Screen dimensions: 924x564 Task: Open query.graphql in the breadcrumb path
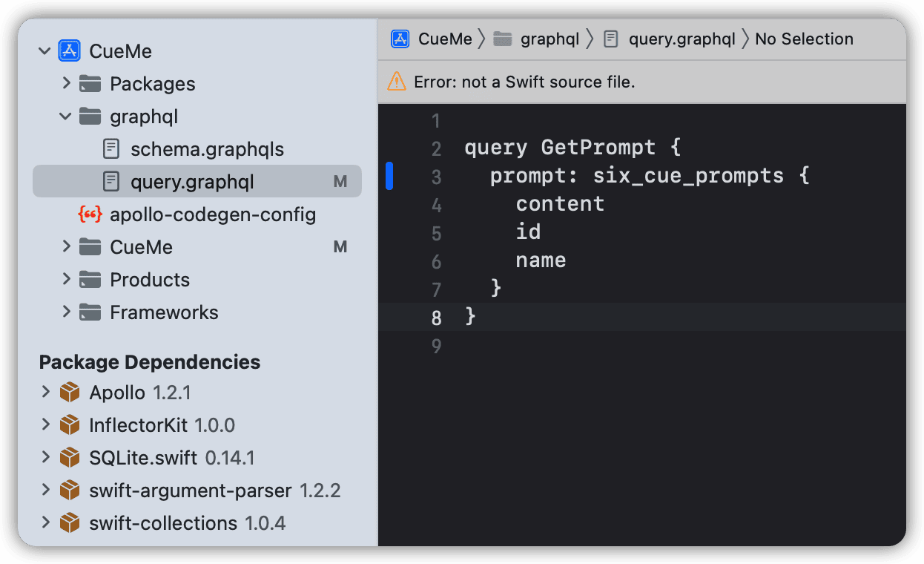pos(682,39)
